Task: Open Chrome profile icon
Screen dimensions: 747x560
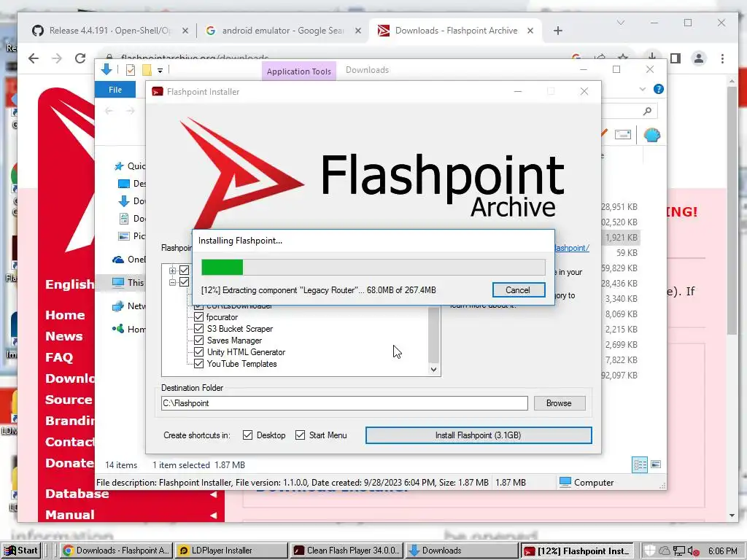Action: tap(699, 58)
